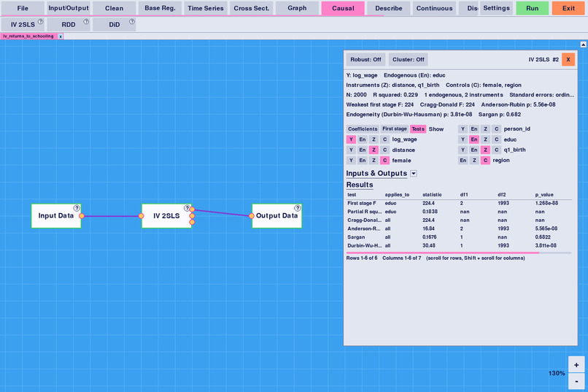
Task: Open the Input/Output menu
Action: [69, 8]
